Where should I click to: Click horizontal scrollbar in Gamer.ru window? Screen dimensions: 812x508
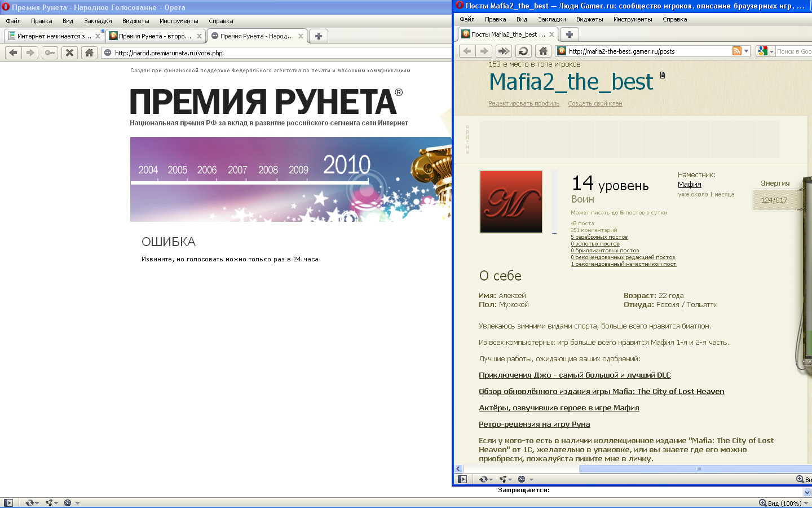pos(696,469)
